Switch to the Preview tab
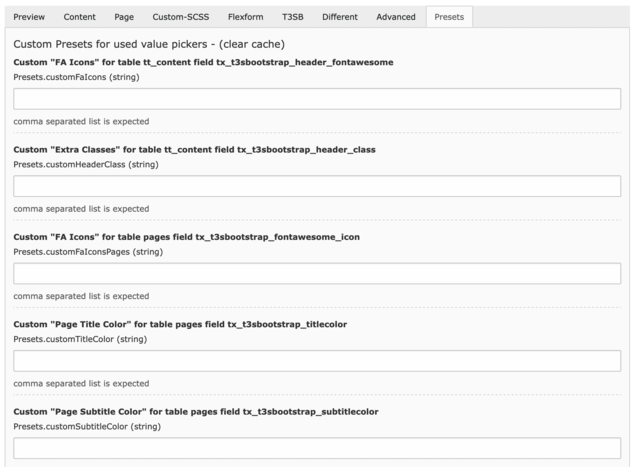The image size is (636, 467). pyautogui.click(x=29, y=17)
